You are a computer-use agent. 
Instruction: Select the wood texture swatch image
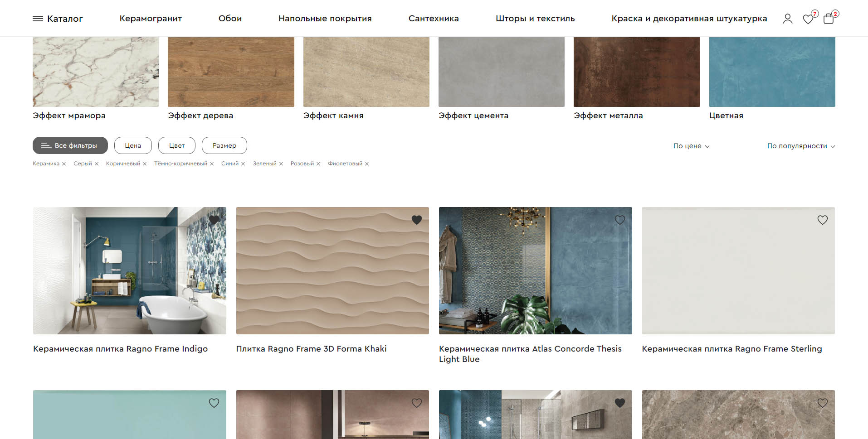coord(231,72)
